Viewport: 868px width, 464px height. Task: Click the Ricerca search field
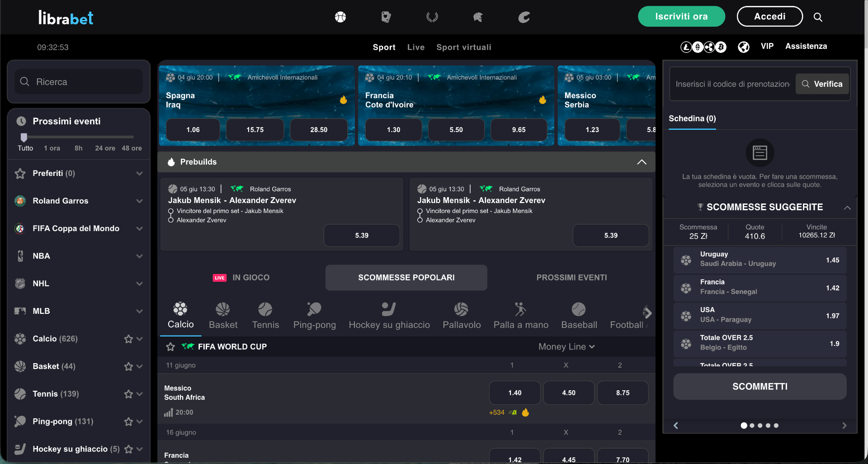click(x=79, y=82)
